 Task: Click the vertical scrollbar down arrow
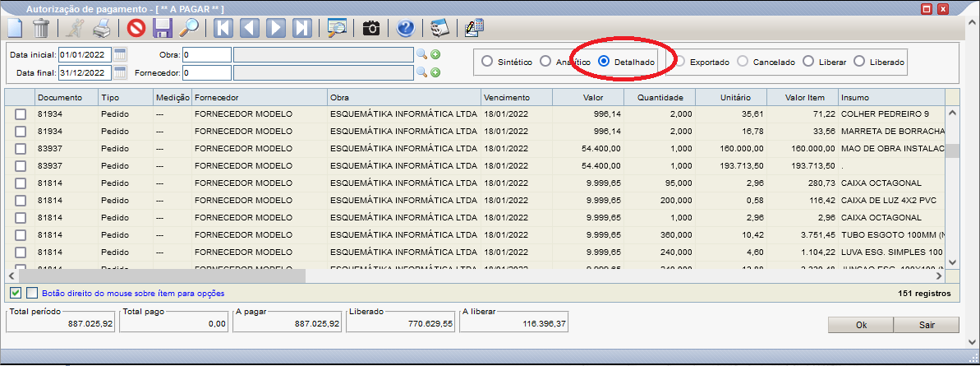[952, 262]
